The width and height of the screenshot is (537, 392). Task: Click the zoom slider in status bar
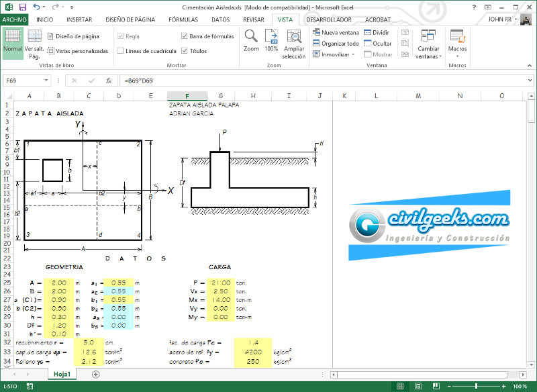point(476,386)
